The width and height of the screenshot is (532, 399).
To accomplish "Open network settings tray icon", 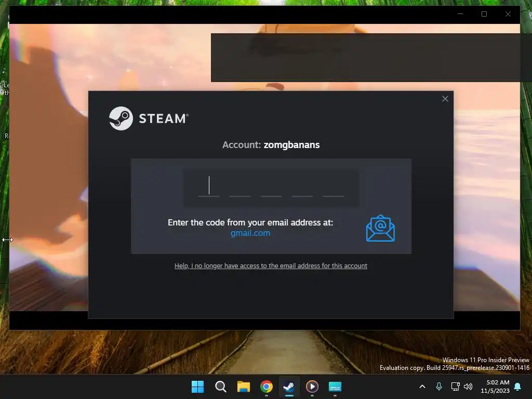I will [x=455, y=387].
